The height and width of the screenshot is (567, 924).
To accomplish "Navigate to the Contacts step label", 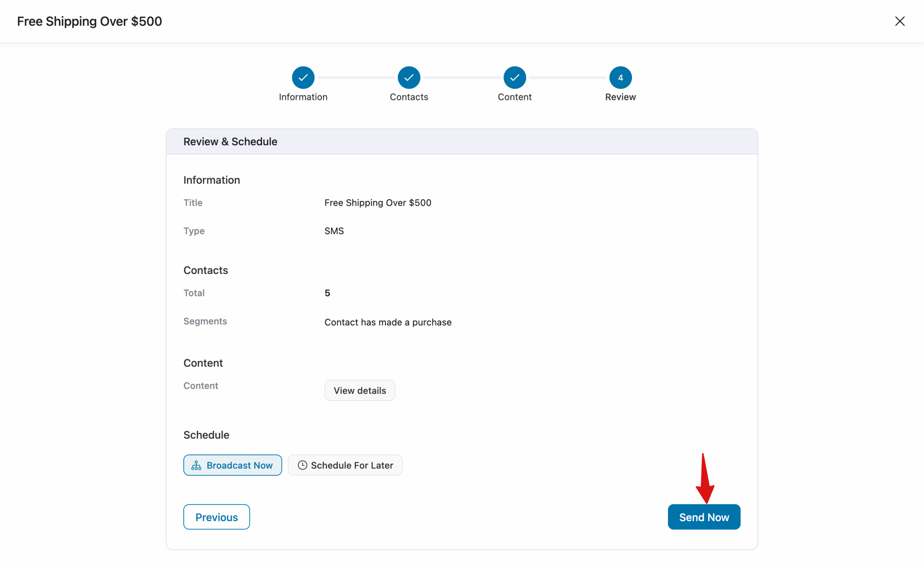I will pyautogui.click(x=408, y=97).
